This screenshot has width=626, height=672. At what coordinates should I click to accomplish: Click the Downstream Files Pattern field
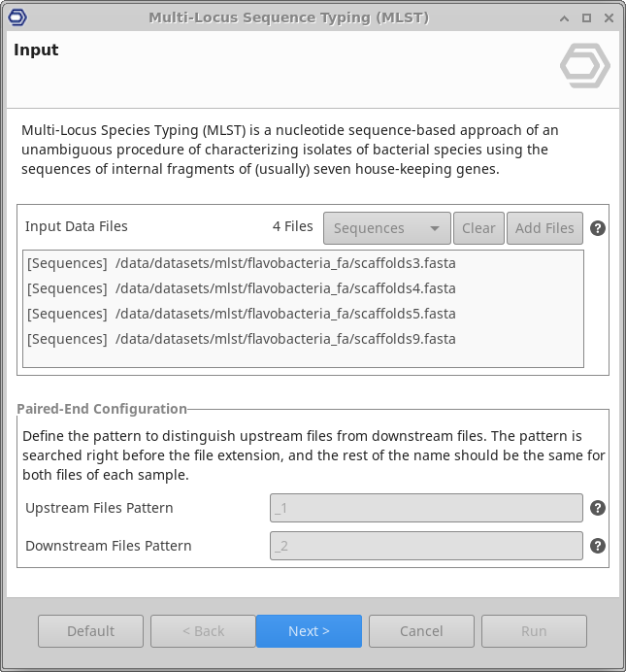point(426,546)
